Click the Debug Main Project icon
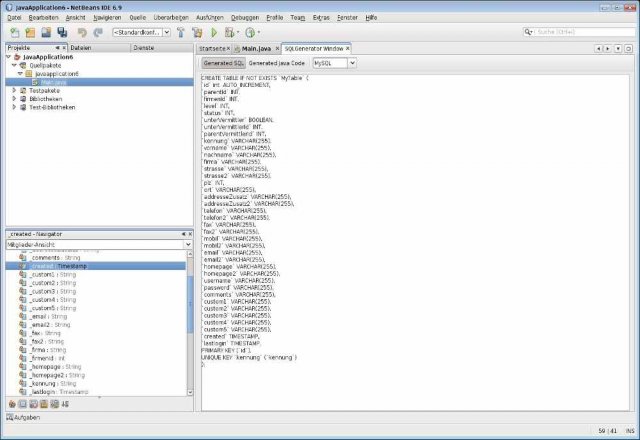The image size is (640, 440). point(231,32)
